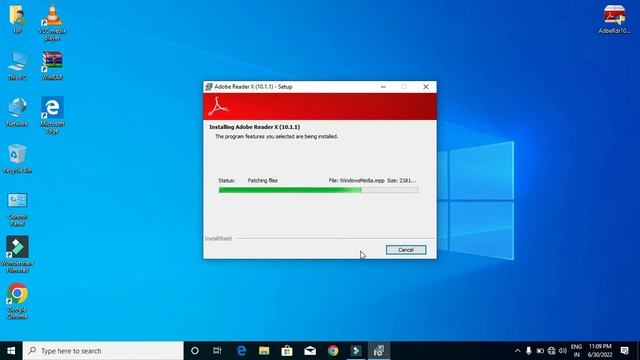This screenshot has width=640, height=360.
Task: Select the Network desktop icon
Action: click(x=17, y=112)
